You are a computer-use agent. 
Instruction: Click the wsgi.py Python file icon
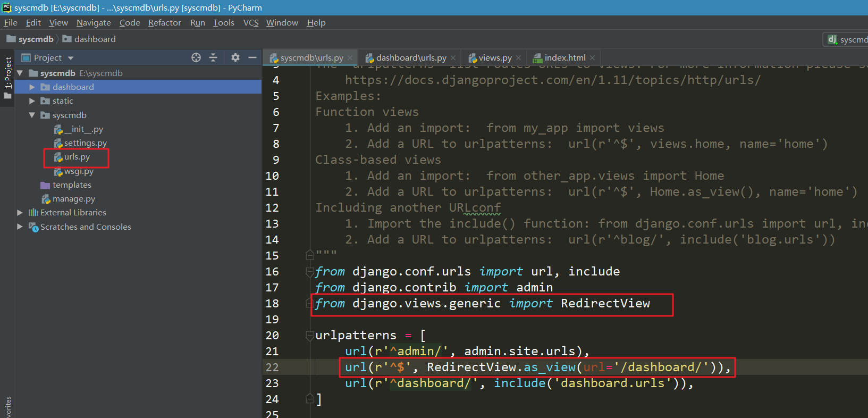(x=58, y=171)
